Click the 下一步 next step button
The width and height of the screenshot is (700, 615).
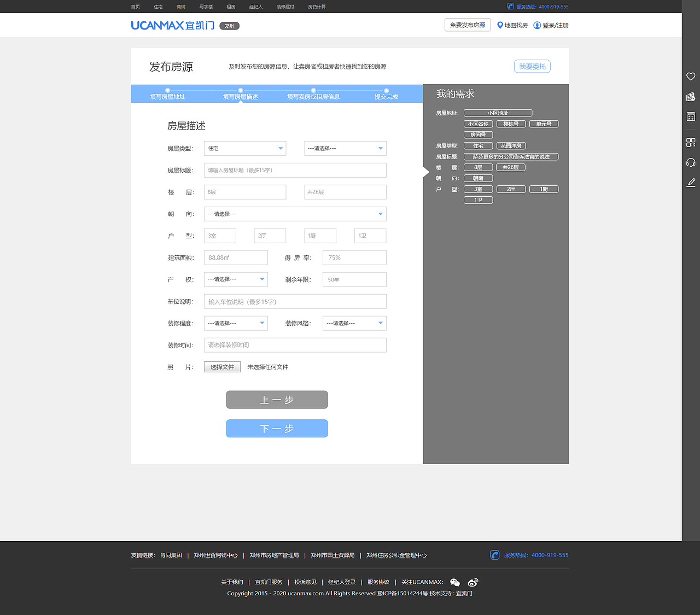277,429
